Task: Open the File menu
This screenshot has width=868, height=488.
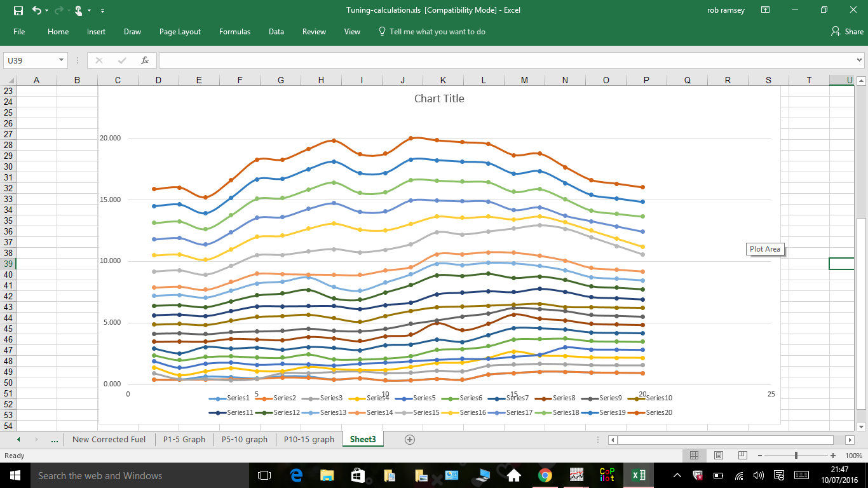Action: click(19, 32)
